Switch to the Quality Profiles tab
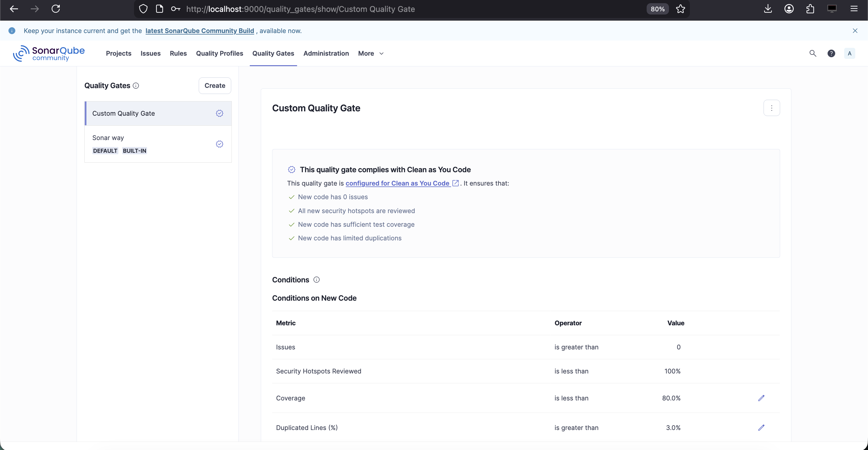 point(219,54)
